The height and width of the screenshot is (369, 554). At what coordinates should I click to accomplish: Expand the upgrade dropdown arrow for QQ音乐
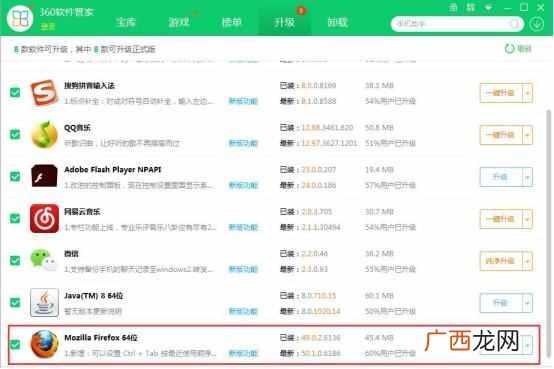point(528,135)
